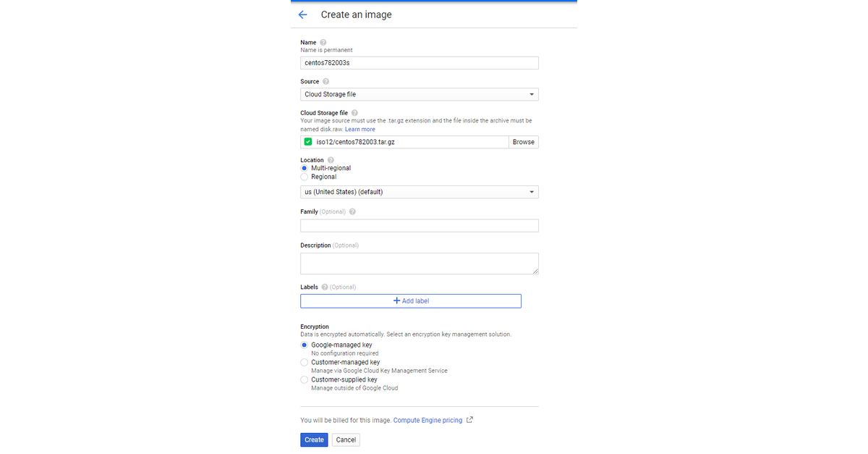Choose Customer-managed key encryption
868x454 pixels.
[x=304, y=362]
